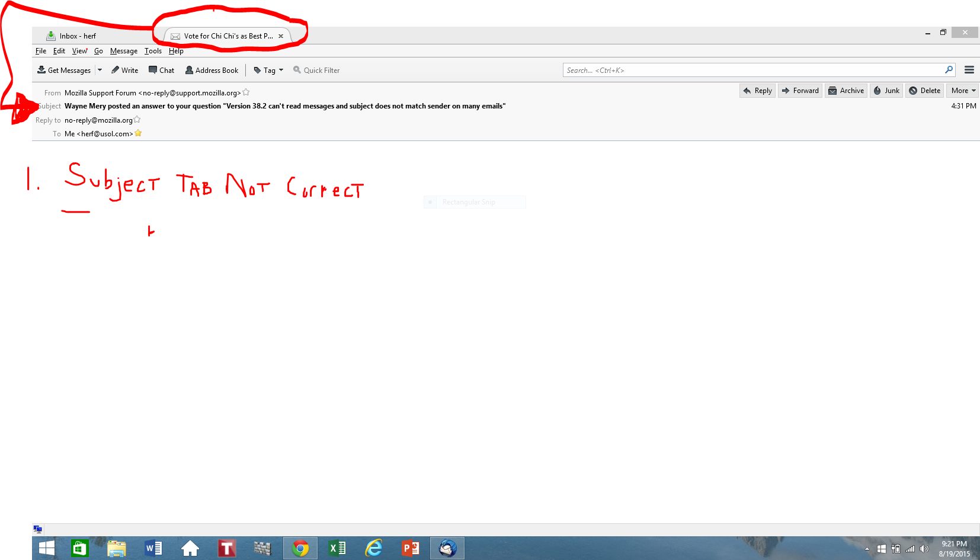Expand the Get Messages dropdown arrow
980x560 pixels.
pos(100,70)
